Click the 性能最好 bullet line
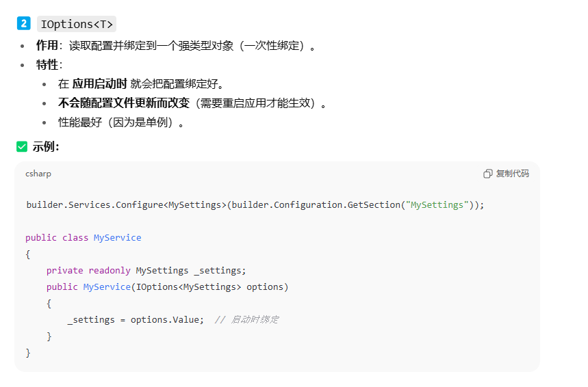Screen dimensions: 588x387 pyautogui.click(x=120, y=122)
